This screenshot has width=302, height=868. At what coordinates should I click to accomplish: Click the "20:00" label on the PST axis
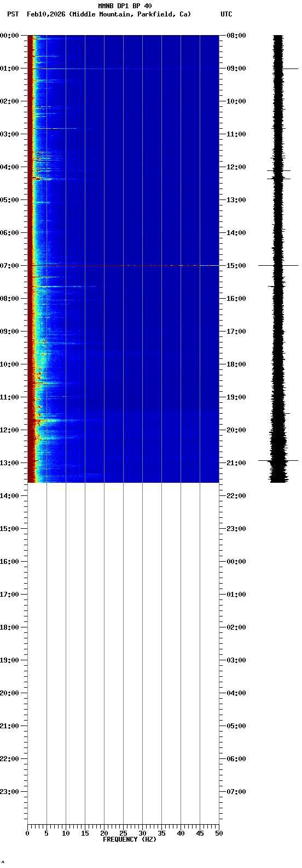point(9,693)
